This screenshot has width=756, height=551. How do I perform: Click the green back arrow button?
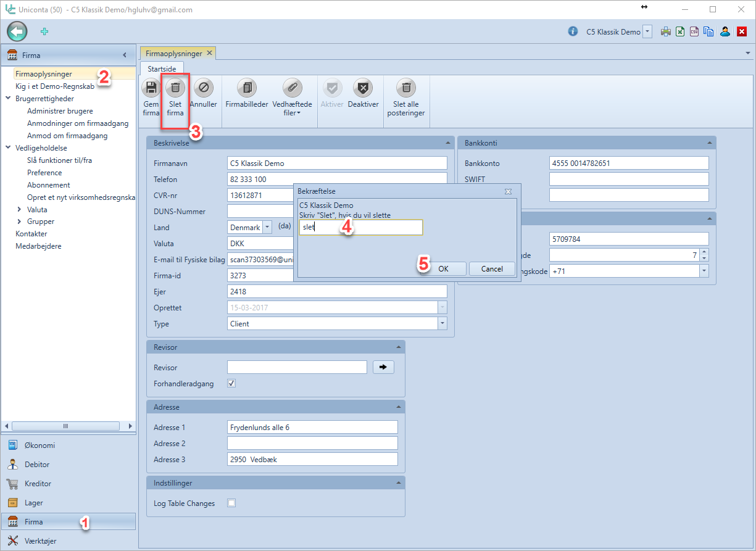17,31
